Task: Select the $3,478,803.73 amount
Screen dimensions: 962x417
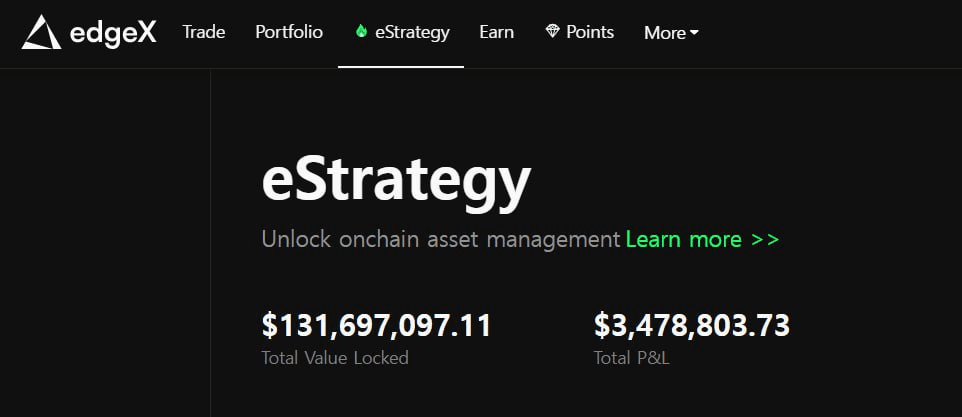Action: point(692,325)
